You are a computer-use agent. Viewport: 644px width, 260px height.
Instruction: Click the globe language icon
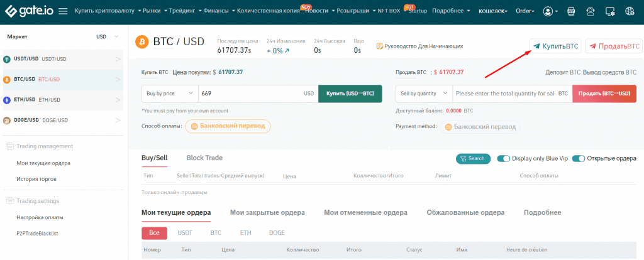click(x=630, y=11)
